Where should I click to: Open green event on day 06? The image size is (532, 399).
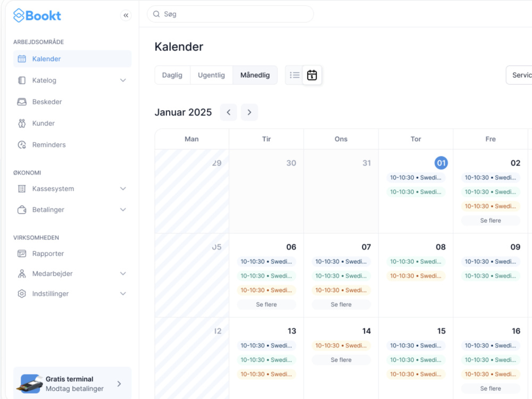tap(267, 276)
